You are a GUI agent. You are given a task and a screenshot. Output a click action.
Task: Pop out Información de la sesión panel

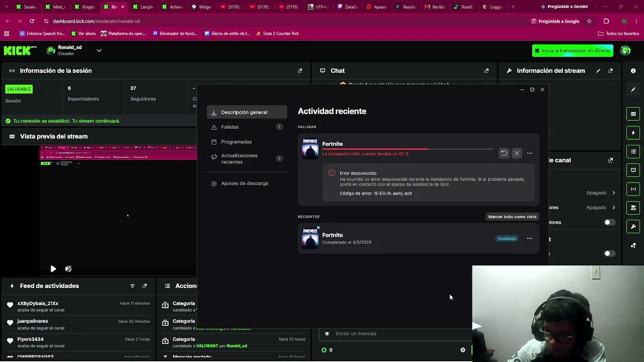(300, 71)
